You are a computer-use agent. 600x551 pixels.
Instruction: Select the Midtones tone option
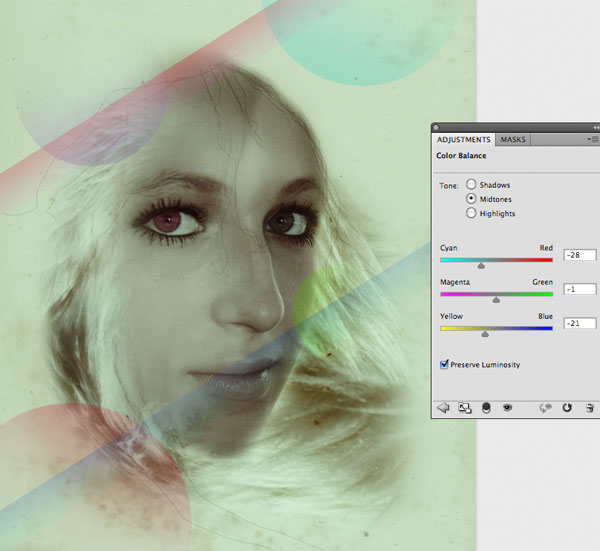[471, 199]
